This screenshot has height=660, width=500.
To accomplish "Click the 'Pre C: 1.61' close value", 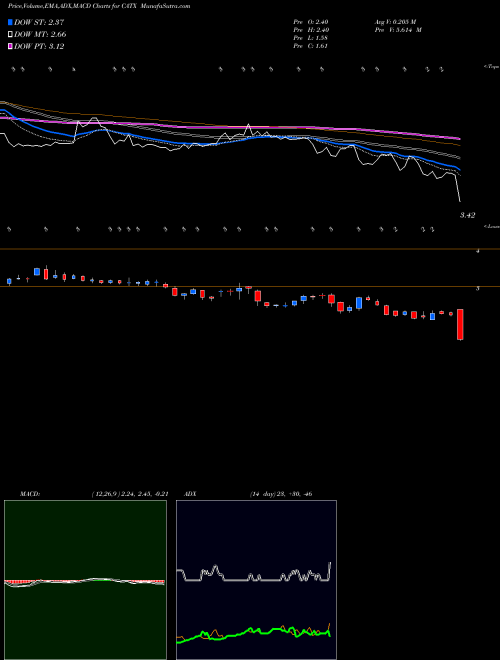I will pyautogui.click(x=311, y=46).
